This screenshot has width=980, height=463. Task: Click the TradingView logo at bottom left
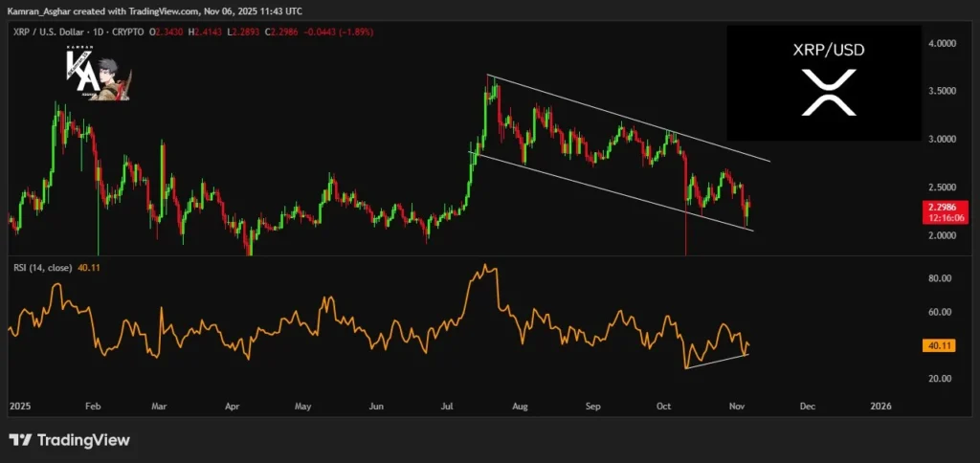[x=69, y=440]
